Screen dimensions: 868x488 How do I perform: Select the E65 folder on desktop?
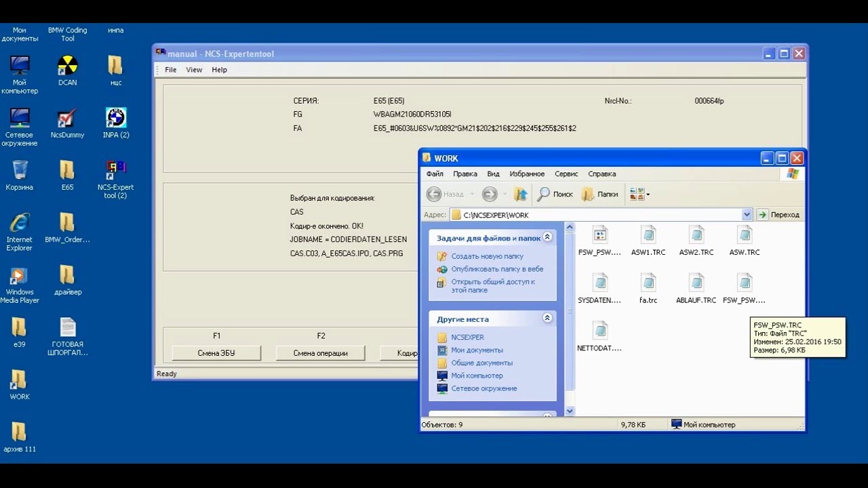point(67,175)
